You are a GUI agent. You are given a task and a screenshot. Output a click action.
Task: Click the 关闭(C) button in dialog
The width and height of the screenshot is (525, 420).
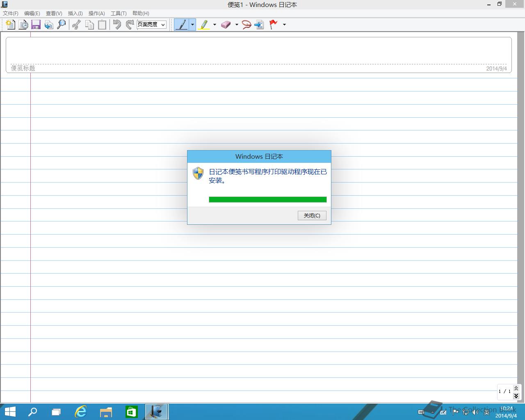tap(312, 215)
